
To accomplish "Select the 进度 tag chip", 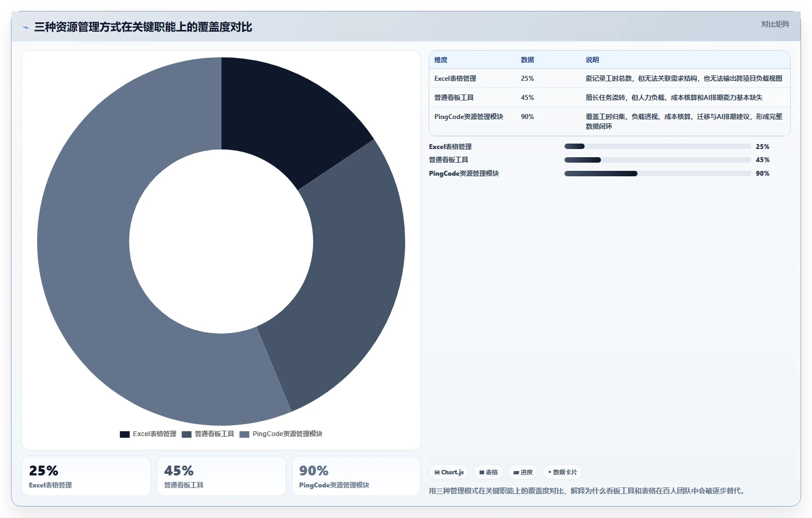I will click(x=523, y=472).
